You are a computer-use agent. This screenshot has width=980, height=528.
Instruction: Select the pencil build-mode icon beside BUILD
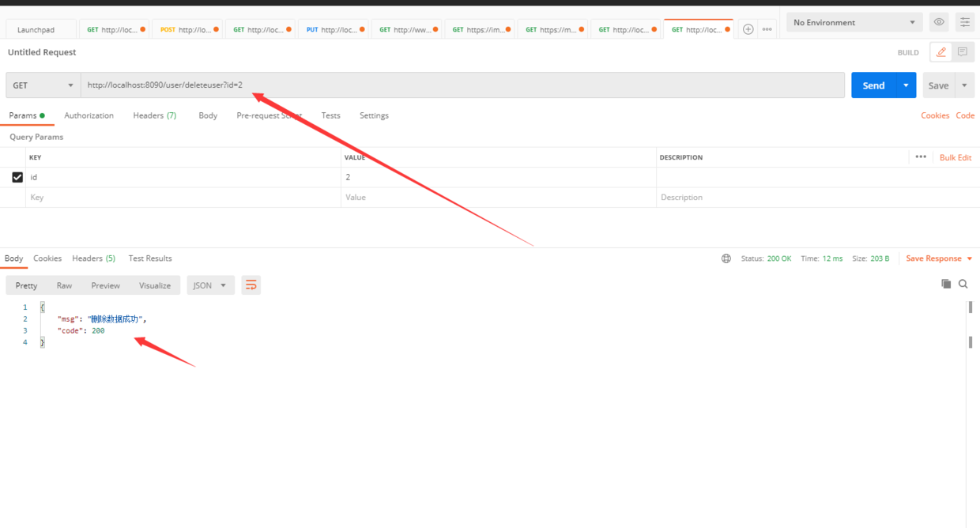(x=940, y=52)
